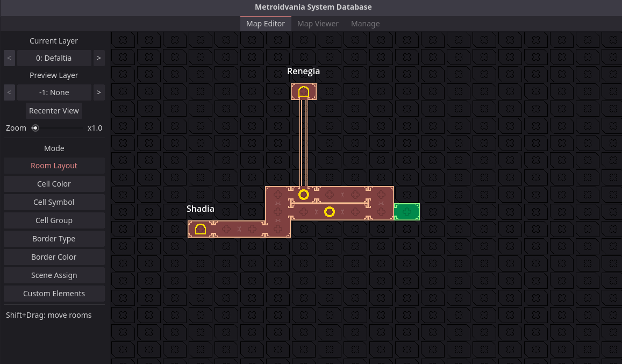Switch to Cell Color mode
Image resolution: width=622 pixels, height=364 pixels.
54,184
